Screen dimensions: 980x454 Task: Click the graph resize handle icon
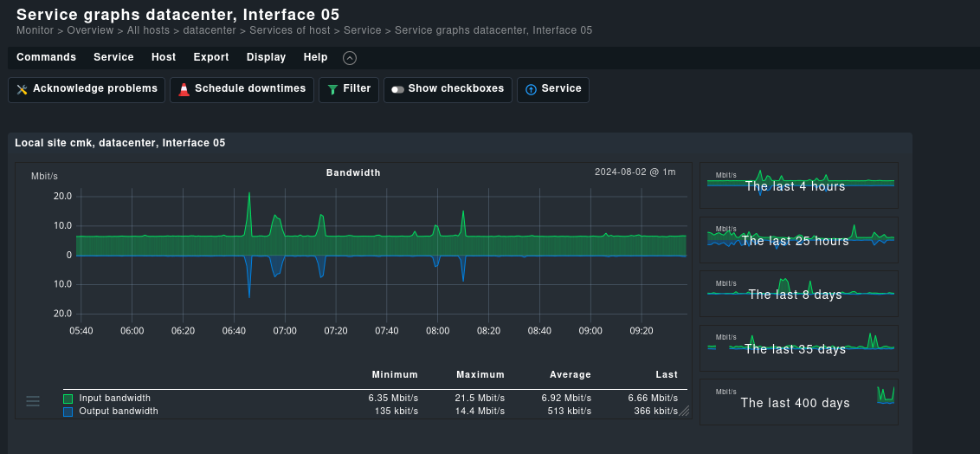click(x=684, y=412)
